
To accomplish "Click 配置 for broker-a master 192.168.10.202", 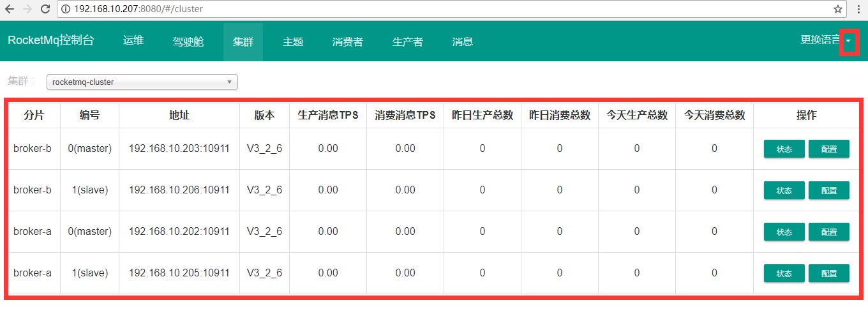I will tap(829, 232).
